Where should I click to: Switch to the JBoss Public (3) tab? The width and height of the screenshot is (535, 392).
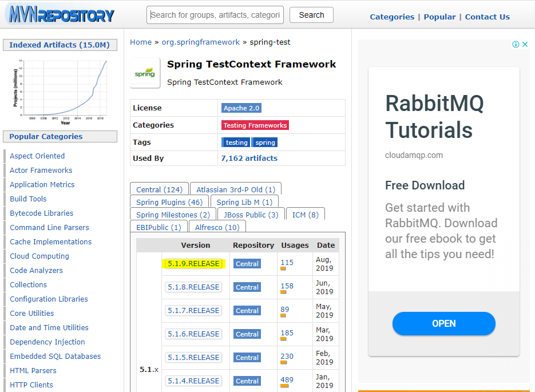(251, 215)
